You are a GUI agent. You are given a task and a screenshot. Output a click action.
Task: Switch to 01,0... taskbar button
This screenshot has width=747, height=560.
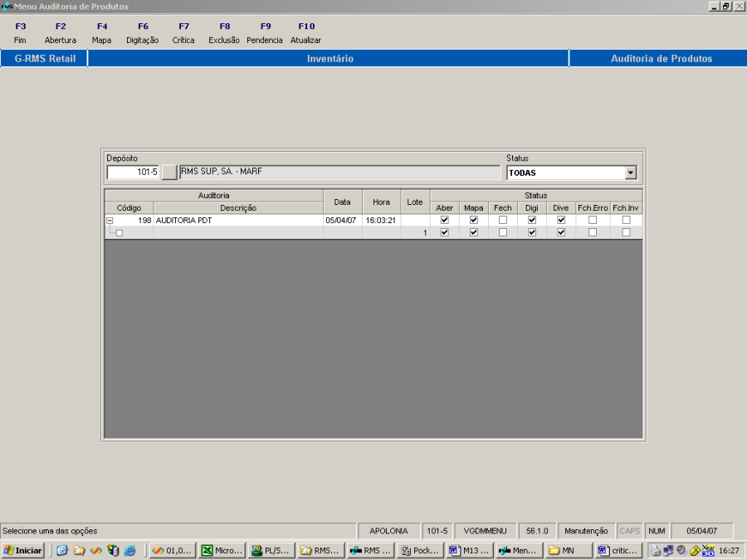coord(172,551)
